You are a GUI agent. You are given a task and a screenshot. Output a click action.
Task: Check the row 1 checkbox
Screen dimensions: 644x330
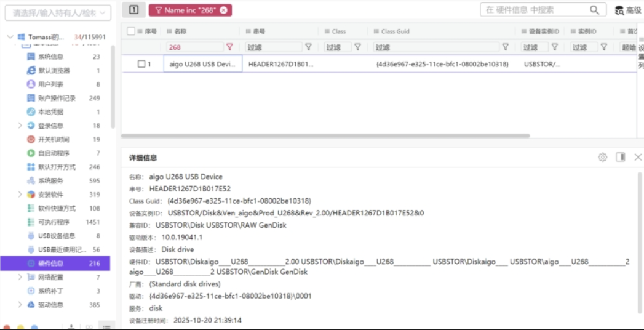141,64
